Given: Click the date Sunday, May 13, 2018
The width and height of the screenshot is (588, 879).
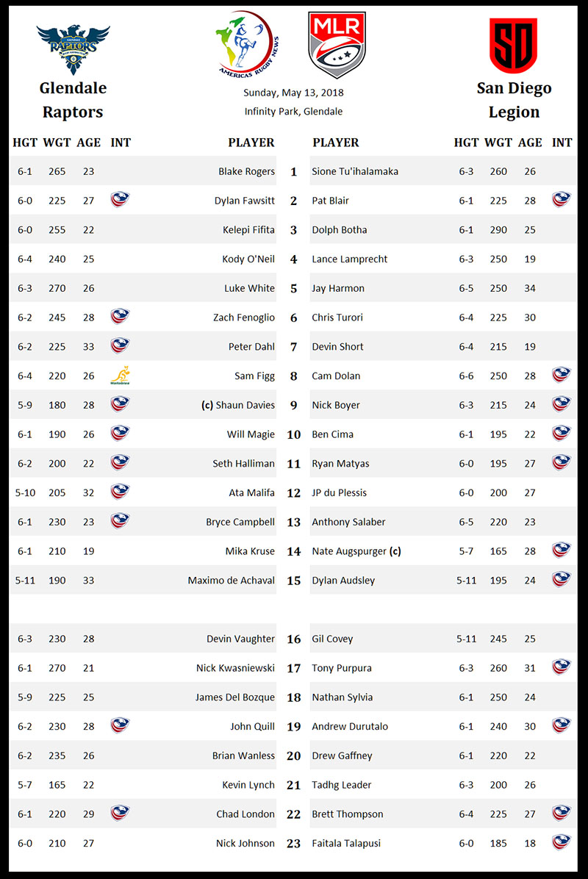Looking at the screenshot, I should (x=293, y=93).
